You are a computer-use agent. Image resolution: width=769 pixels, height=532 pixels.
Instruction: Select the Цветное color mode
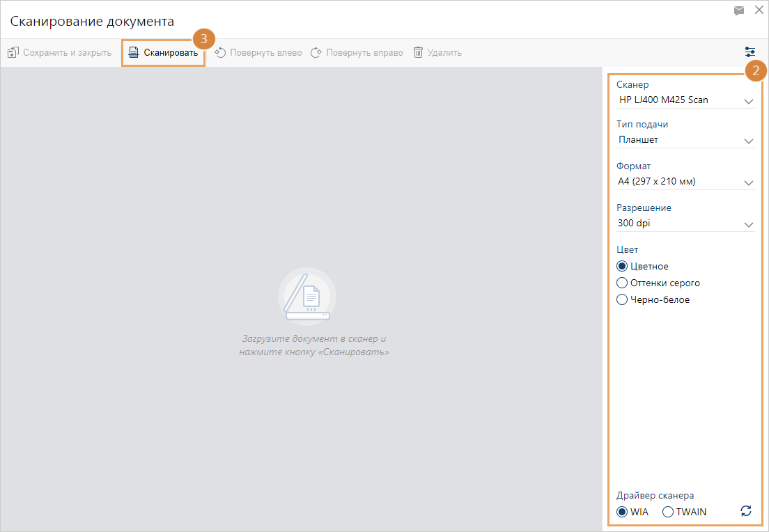click(x=623, y=266)
